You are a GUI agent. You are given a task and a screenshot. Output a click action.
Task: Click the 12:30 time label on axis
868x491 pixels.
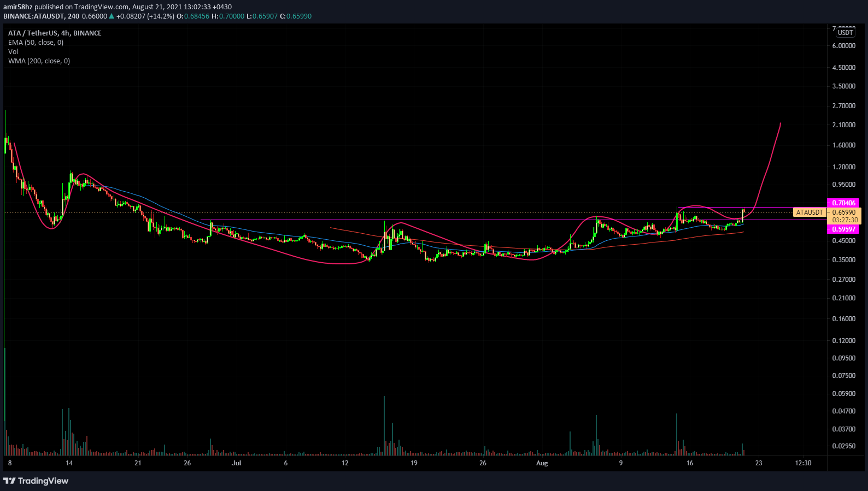(803, 463)
